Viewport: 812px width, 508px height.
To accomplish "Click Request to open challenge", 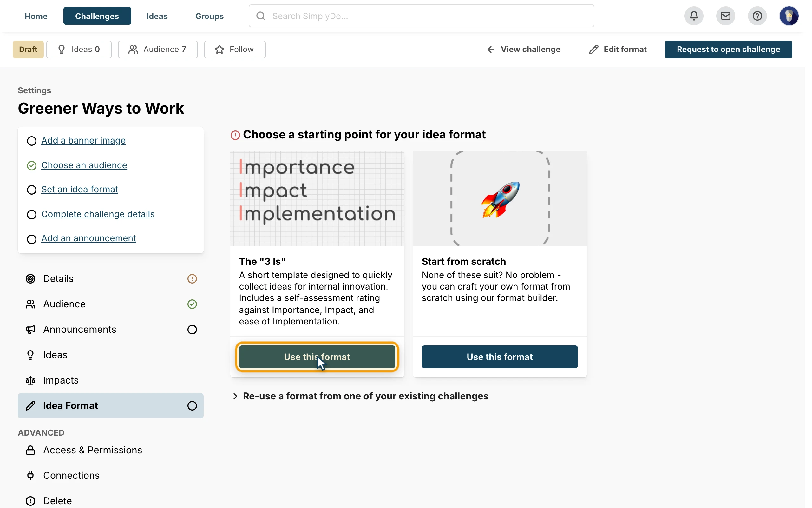I will point(728,50).
